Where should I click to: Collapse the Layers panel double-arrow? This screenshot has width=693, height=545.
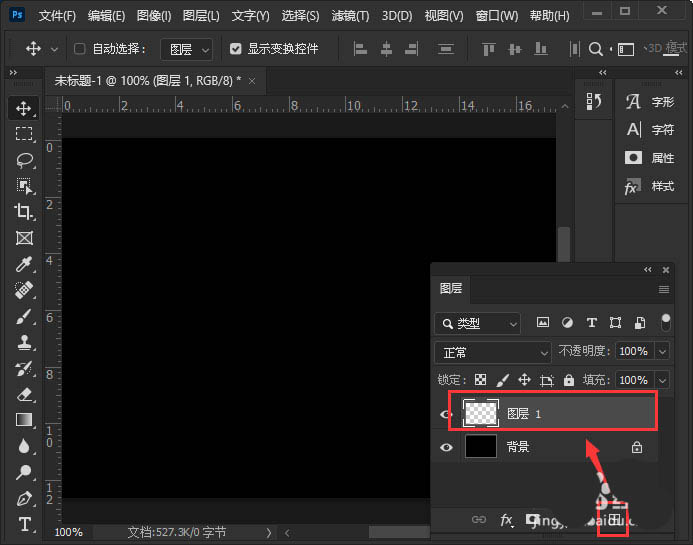click(647, 270)
